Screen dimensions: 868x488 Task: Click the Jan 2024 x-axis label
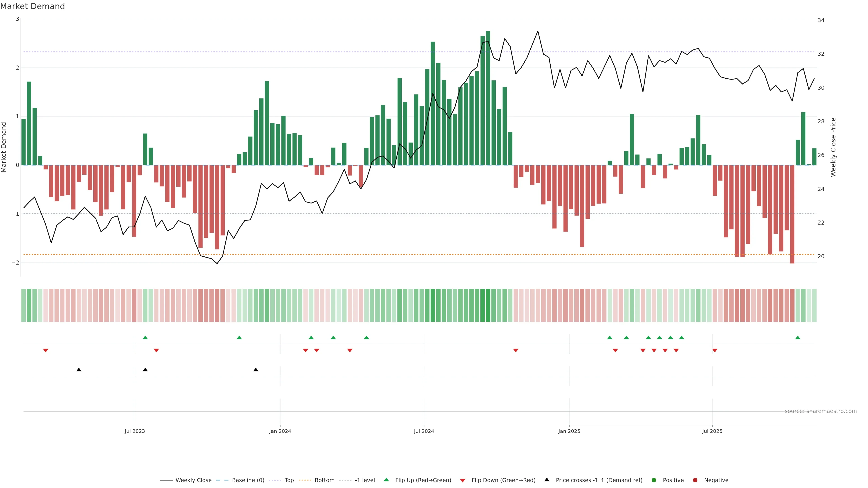(280, 431)
